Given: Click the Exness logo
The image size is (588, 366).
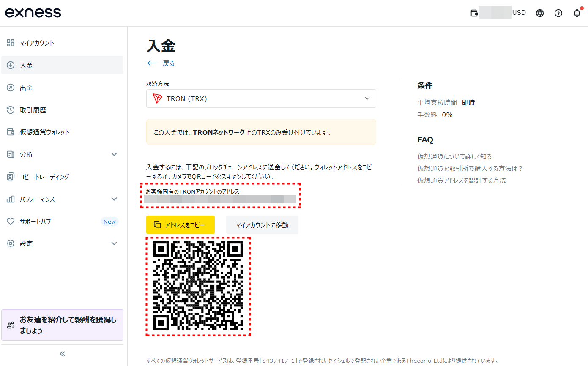Looking at the screenshot, I should pos(33,13).
